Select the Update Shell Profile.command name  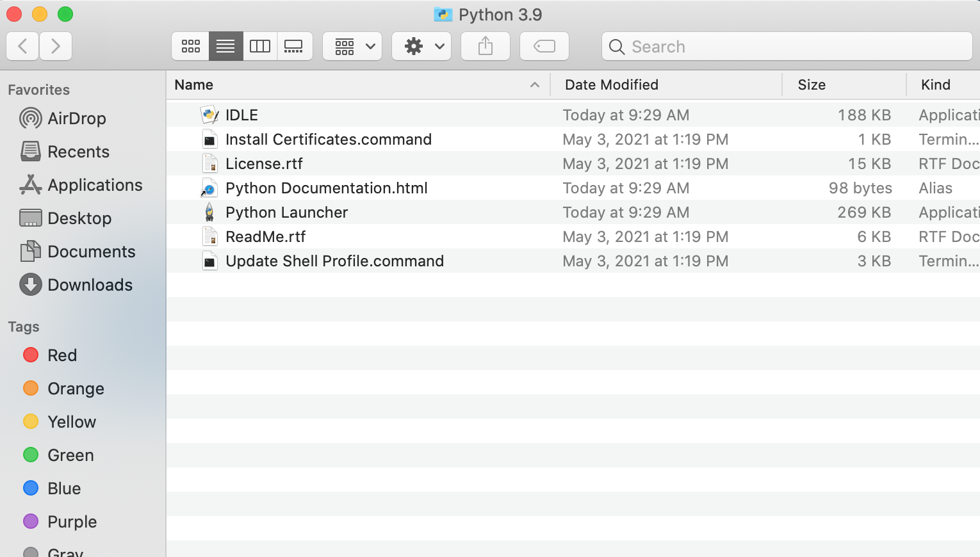pyautogui.click(x=334, y=261)
